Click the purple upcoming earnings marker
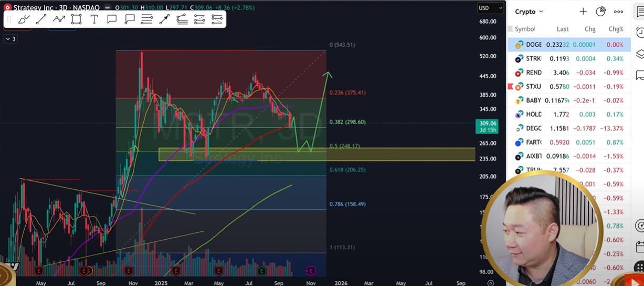The height and width of the screenshot is (286, 644). coord(311,271)
